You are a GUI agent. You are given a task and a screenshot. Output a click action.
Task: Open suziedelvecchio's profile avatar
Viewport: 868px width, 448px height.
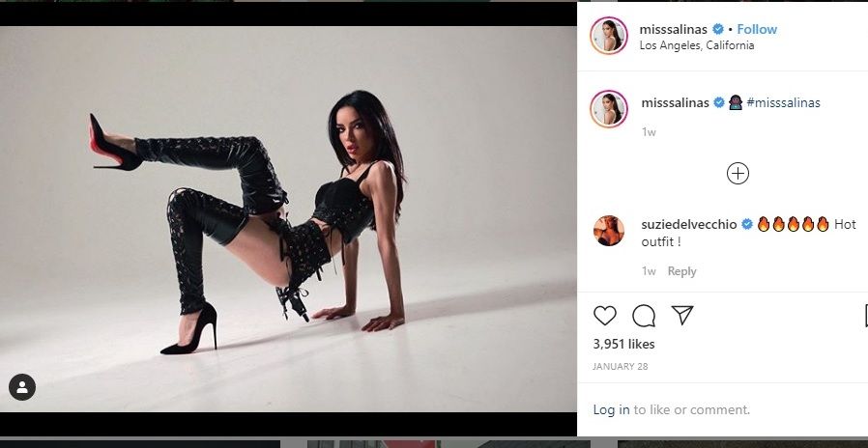coord(609,231)
